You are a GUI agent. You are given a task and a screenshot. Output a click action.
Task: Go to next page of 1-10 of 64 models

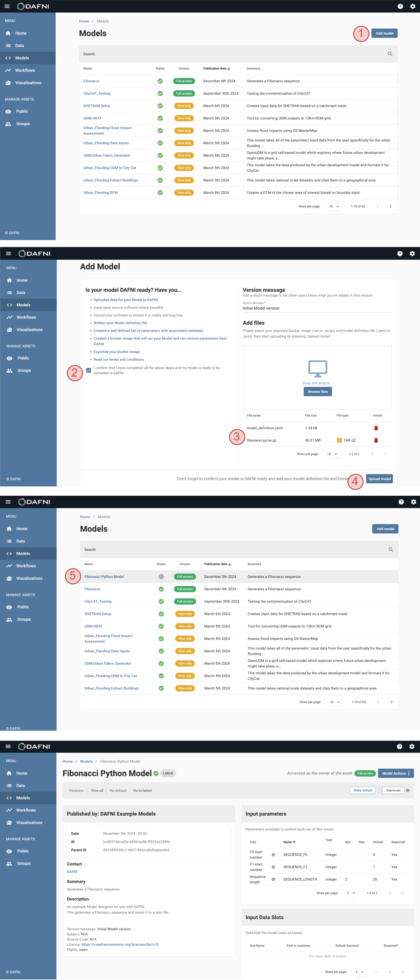click(x=390, y=206)
